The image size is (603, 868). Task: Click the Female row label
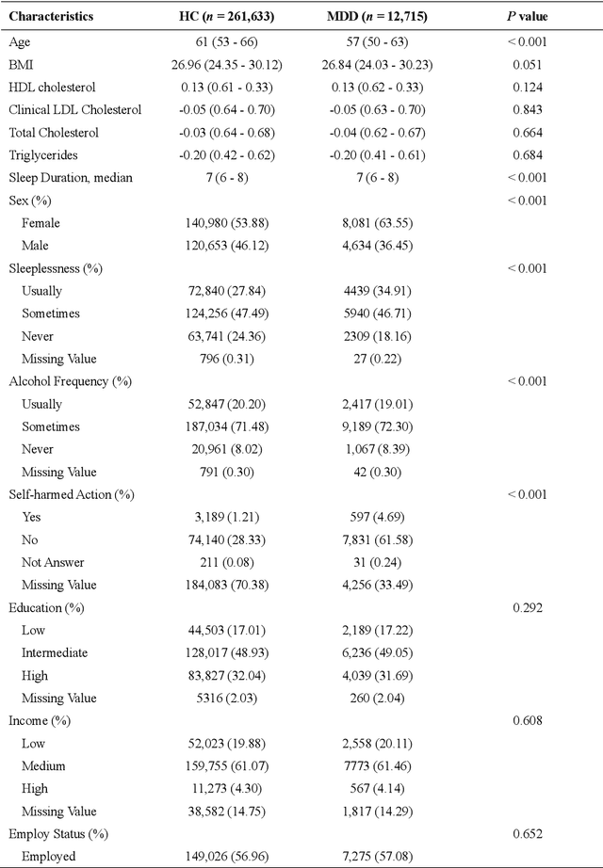coord(41,222)
